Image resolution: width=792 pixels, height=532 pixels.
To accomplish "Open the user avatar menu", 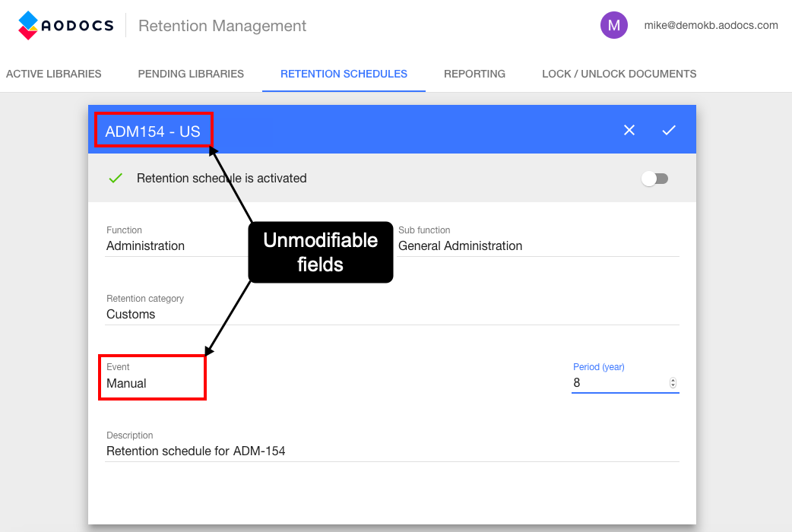I will click(613, 25).
